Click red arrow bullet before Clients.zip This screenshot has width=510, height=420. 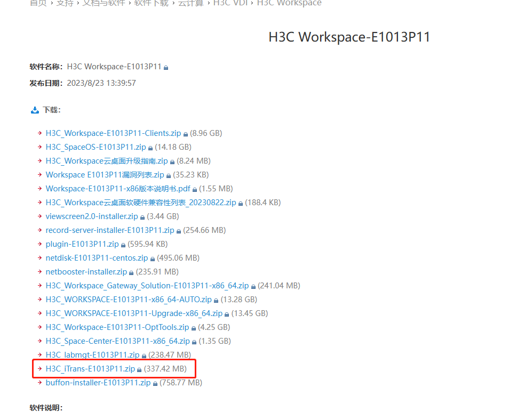pyautogui.click(x=39, y=133)
